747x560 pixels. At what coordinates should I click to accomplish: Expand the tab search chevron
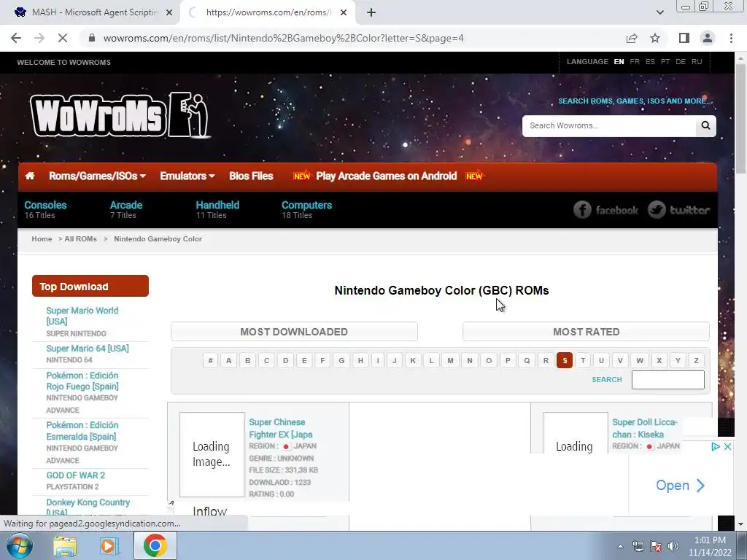click(x=659, y=12)
